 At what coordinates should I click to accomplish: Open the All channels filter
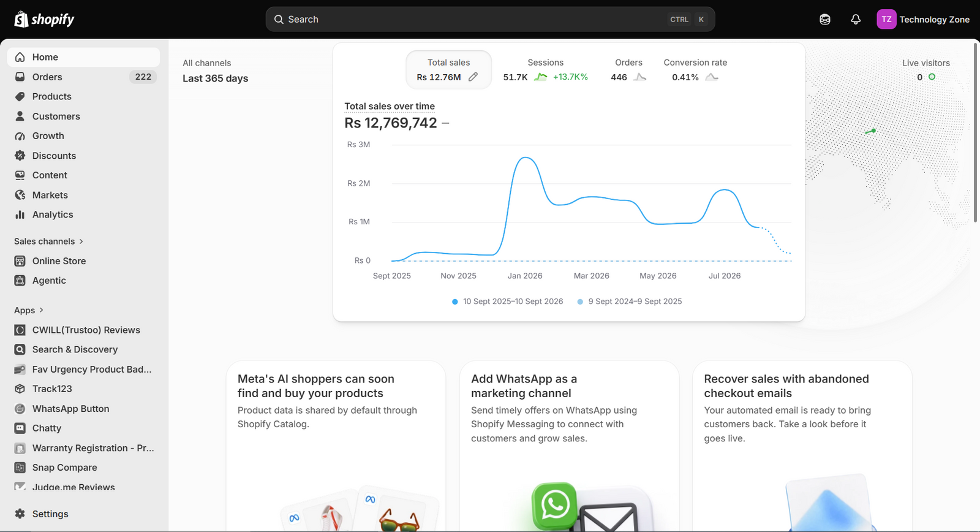(207, 63)
